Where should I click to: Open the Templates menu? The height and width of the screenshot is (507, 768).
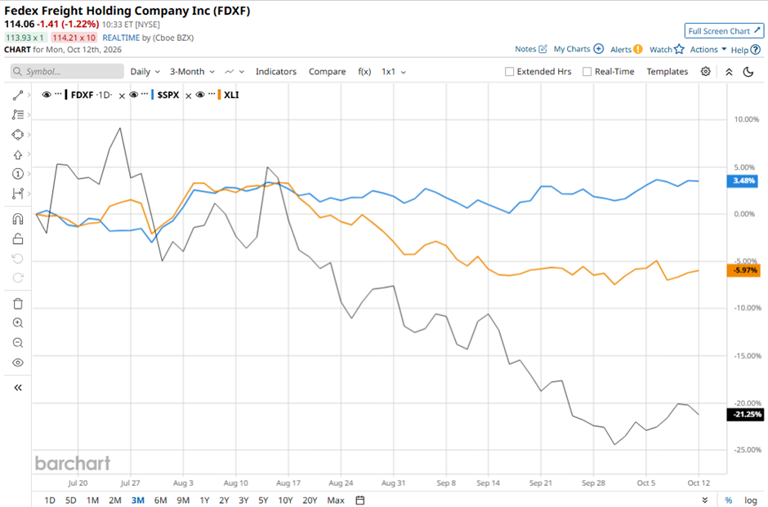[x=667, y=72]
